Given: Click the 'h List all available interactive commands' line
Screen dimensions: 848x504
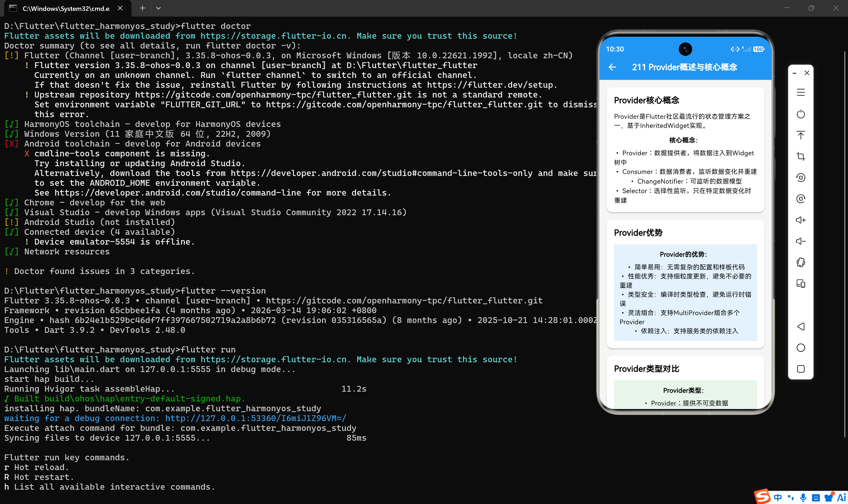Looking at the screenshot, I should [x=110, y=487].
